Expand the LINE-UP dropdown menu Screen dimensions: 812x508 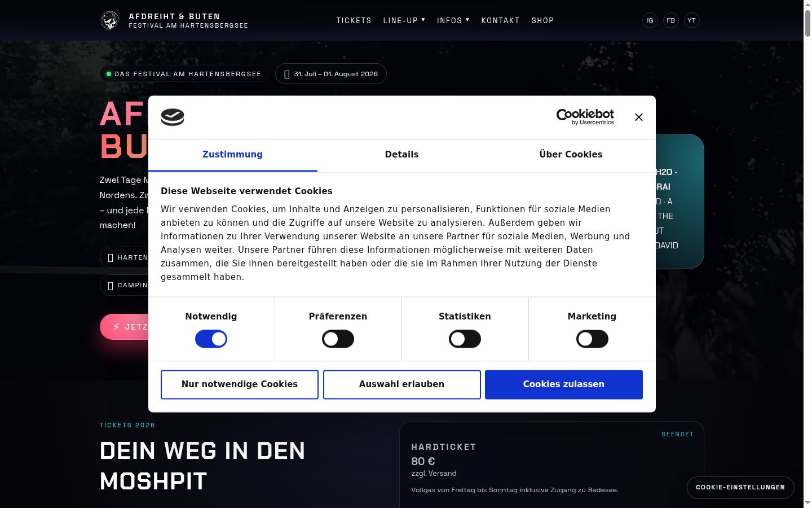tap(404, 20)
